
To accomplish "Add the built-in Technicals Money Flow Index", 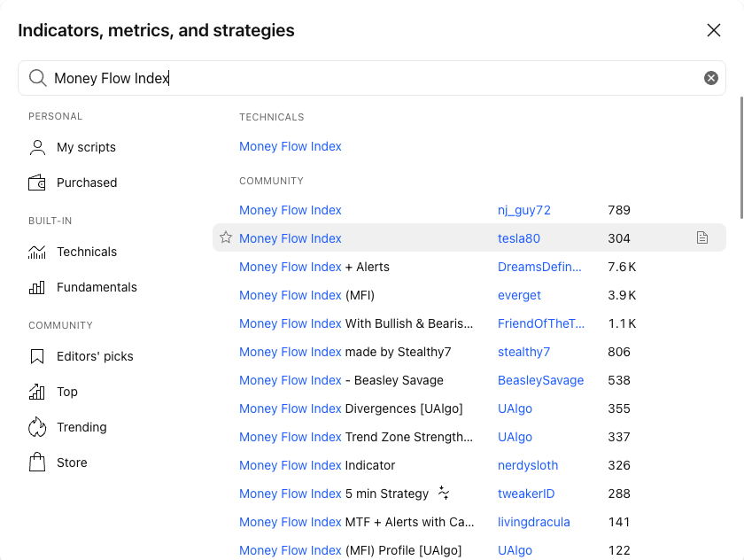I will coord(291,146).
